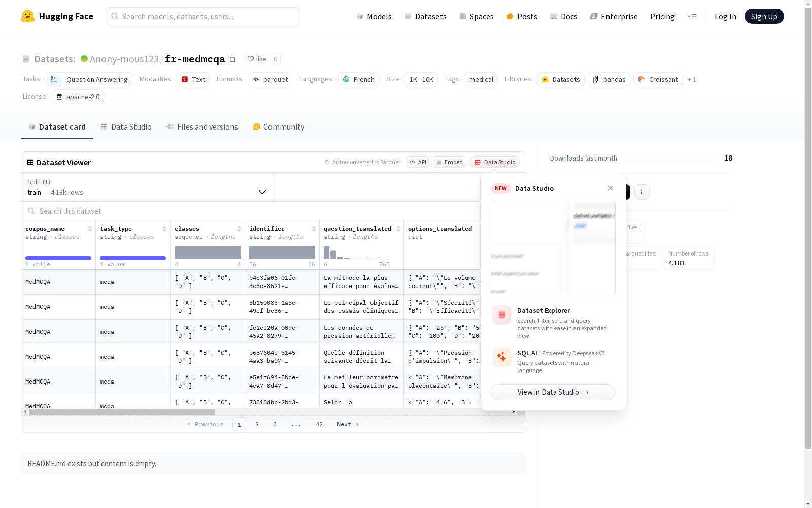Click View in Data Studio button
The height and width of the screenshot is (508, 812).
click(x=553, y=392)
